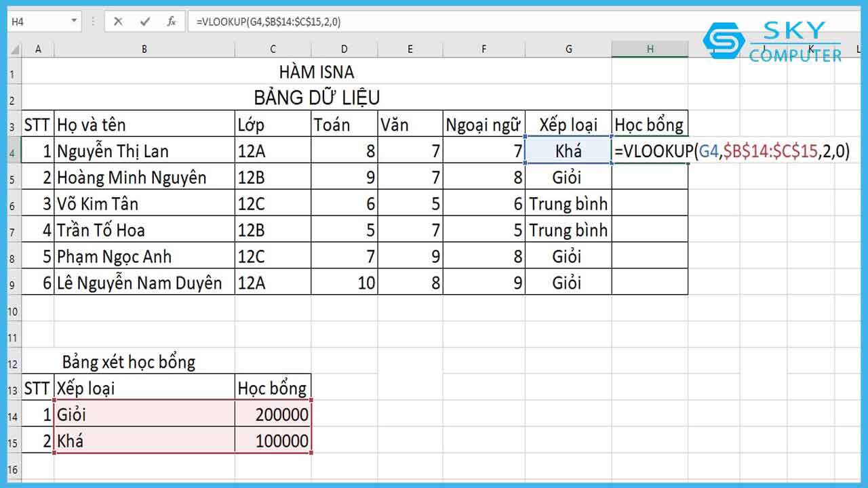Select empty Học bổng cell for Trần Tố Hoa
The image size is (868, 488).
[x=650, y=230]
